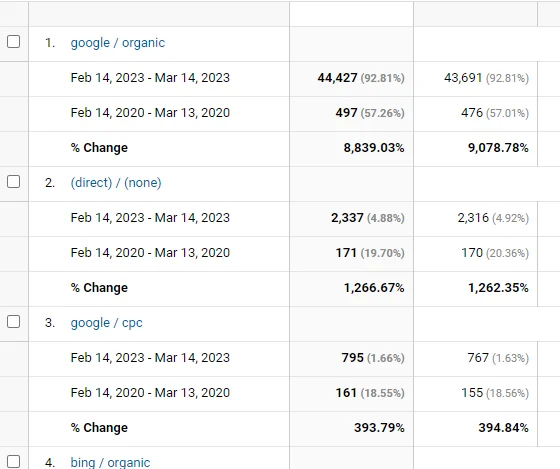Screen dimensions: 560x469
Task: Select the 2023 date range under google / cpc
Action: tap(150, 358)
